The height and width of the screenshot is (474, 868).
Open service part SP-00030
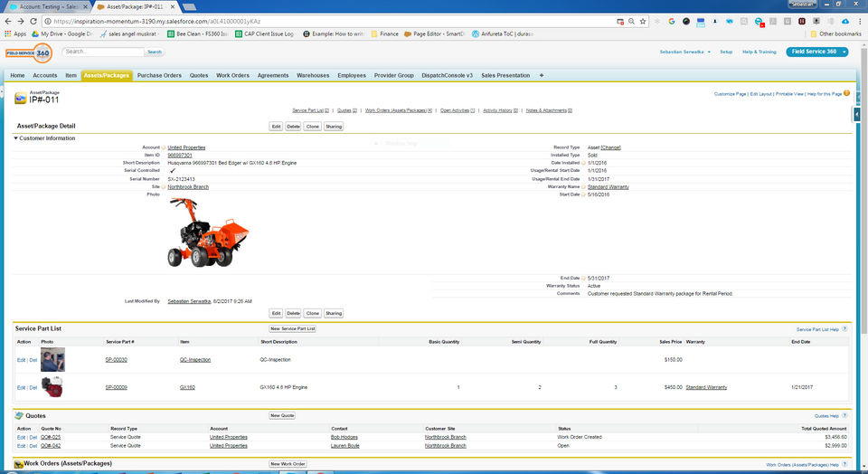tap(117, 360)
